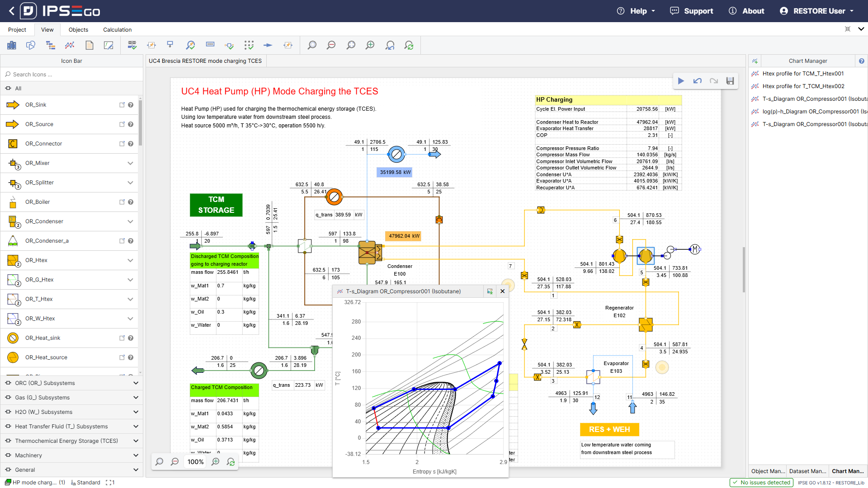This screenshot has height=488, width=868.
Task: Click the search-pin magnifier toolbar icon
Action: (190, 45)
